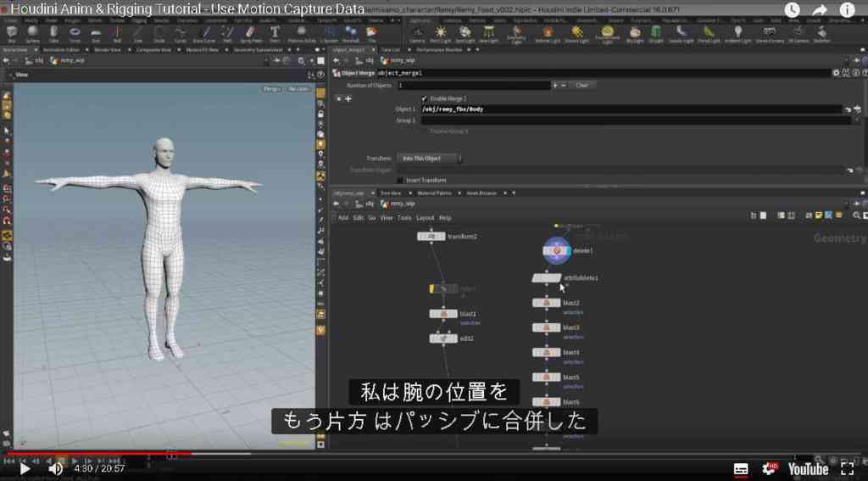The image size is (868, 481).
Task: Toggle the Invert Transform checkbox
Action: point(400,180)
